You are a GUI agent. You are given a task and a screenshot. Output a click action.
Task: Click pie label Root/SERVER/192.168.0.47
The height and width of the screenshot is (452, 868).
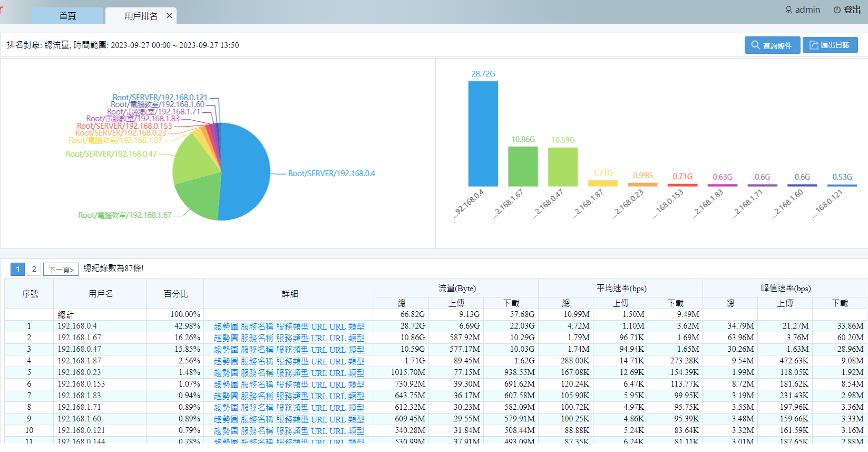(x=111, y=154)
